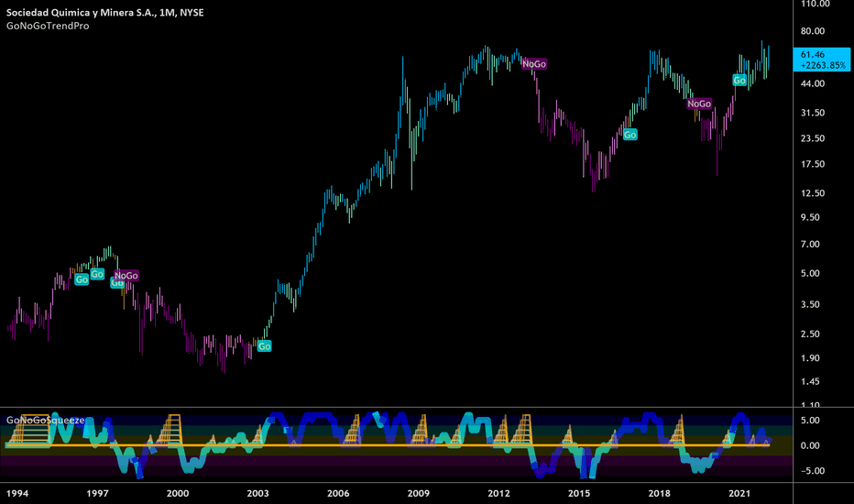854x504 pixels.
Task: Click the 1.90 price axis label
Action: (x=810, y=358)
